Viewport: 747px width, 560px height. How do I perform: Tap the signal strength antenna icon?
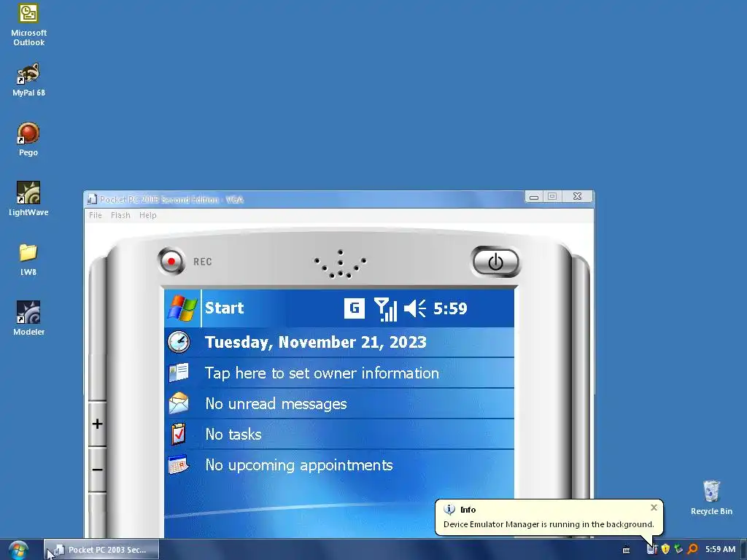tap(385, 309)
